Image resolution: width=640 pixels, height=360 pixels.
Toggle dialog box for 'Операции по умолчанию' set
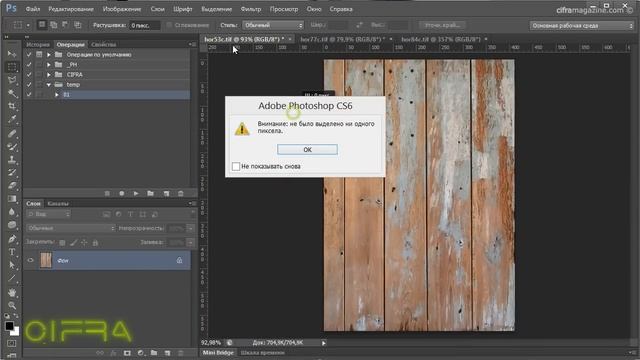point(39,54)
